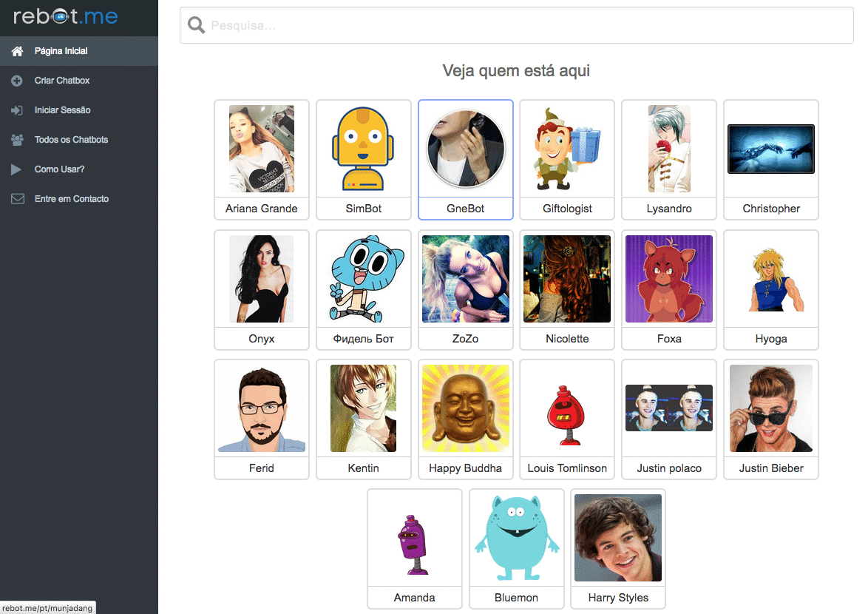Open the ZoZo chatbot photo
Viewport: 868px width, 614px height.
point(466,278)
